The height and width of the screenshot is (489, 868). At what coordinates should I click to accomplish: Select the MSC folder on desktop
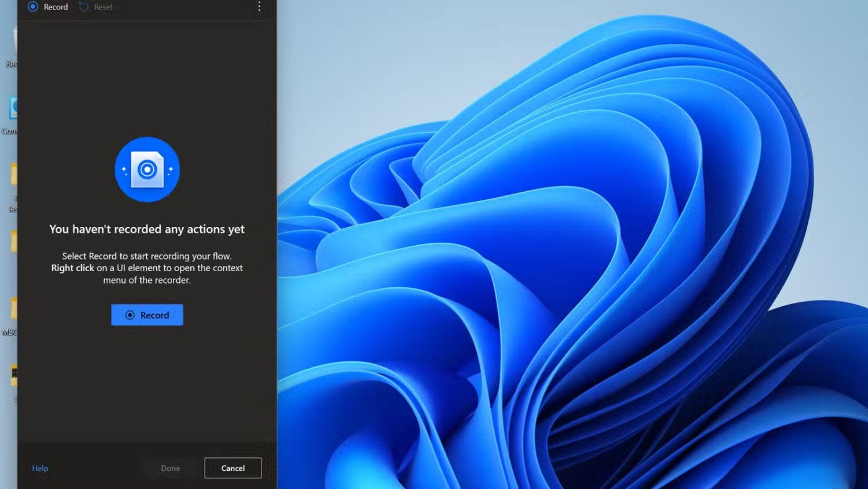(12, 309)
